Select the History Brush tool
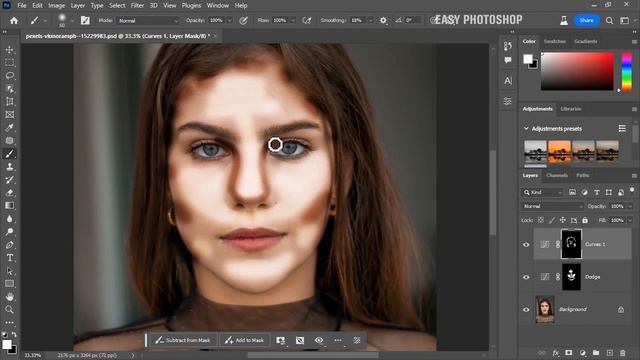Screen dimensions: 640x360 (9, 180)
